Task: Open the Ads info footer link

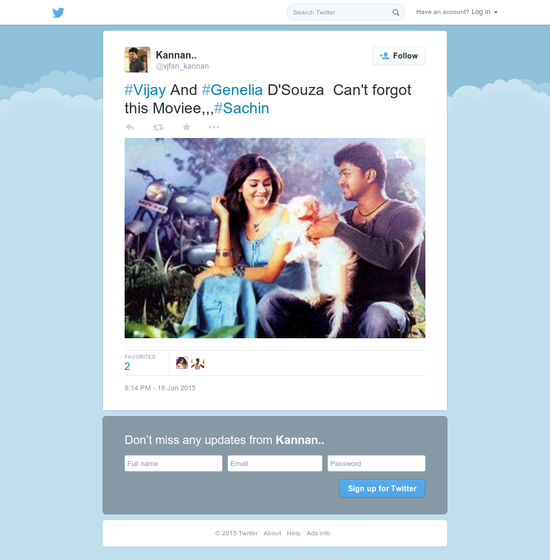Action: [x=318, y=533]
